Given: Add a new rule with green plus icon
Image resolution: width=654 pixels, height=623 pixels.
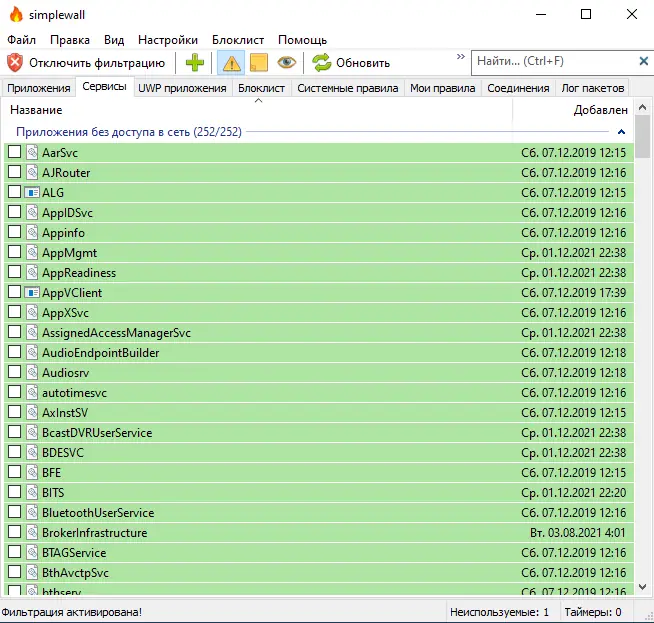Looking at the screenshot, I should (195, 63).
